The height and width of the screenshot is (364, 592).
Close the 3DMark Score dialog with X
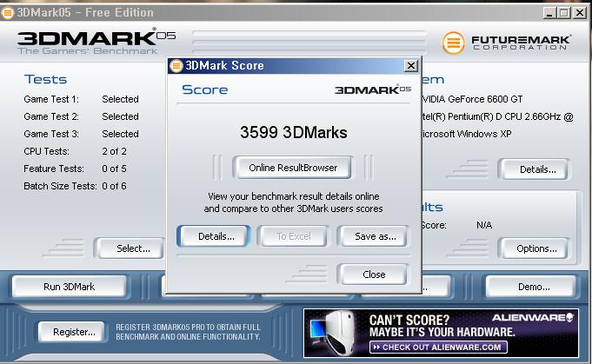[411, 66]
